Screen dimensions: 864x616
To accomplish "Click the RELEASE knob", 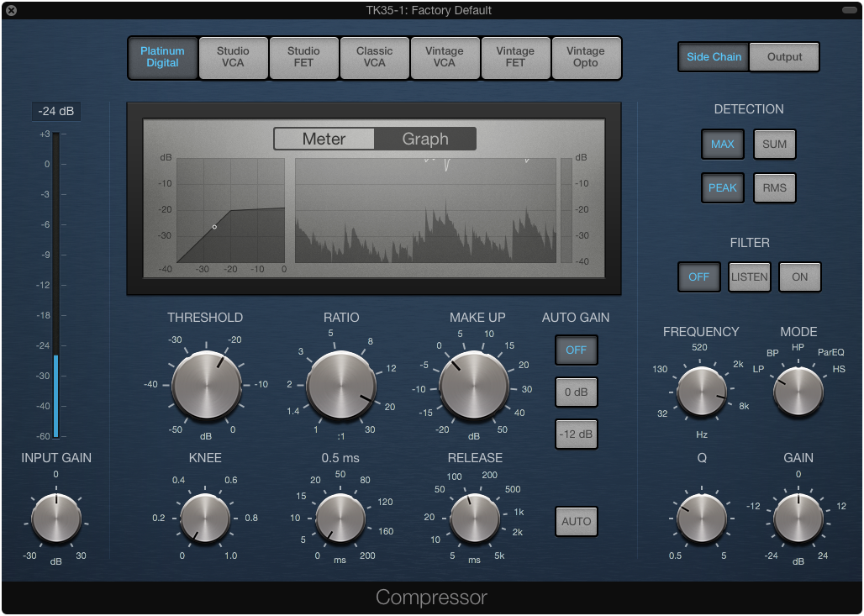I will tap(475, 518).
